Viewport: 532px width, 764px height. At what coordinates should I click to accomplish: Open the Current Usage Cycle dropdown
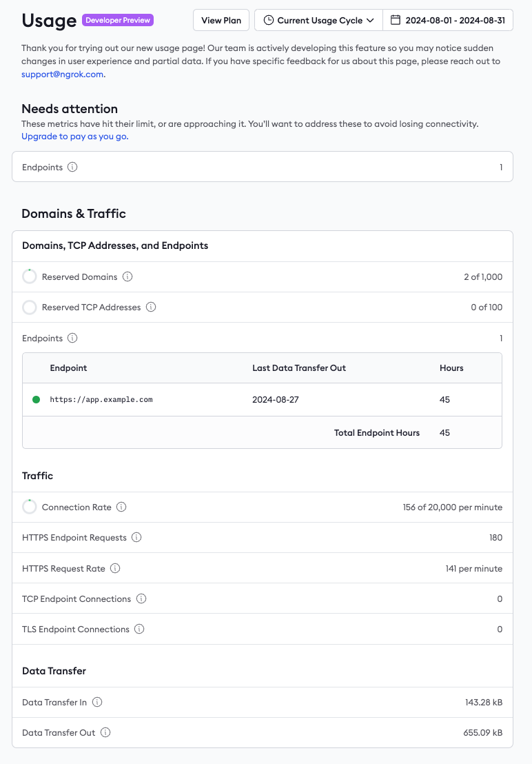[x=318, y=20]
